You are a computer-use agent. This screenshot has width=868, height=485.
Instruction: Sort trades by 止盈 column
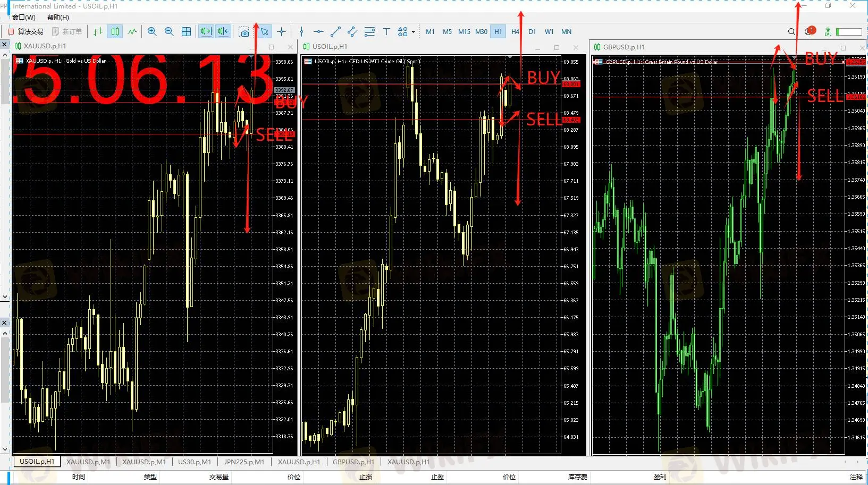pos(437,477)
